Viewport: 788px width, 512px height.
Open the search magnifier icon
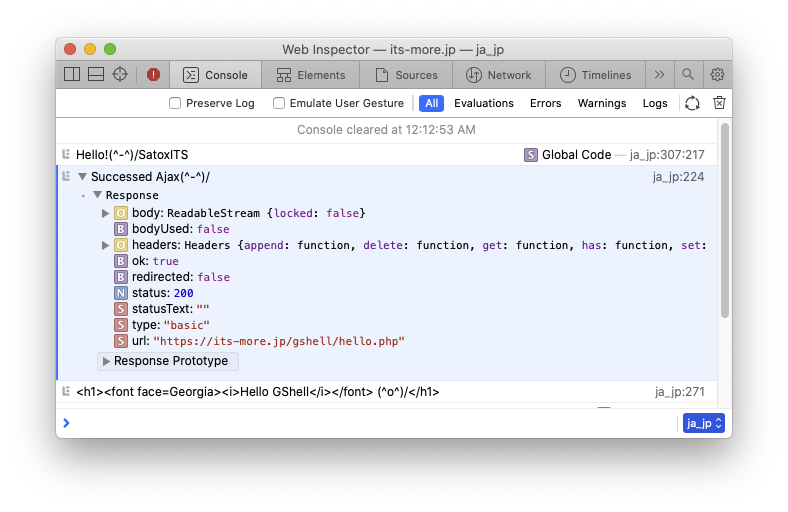[x=688, y=74]
